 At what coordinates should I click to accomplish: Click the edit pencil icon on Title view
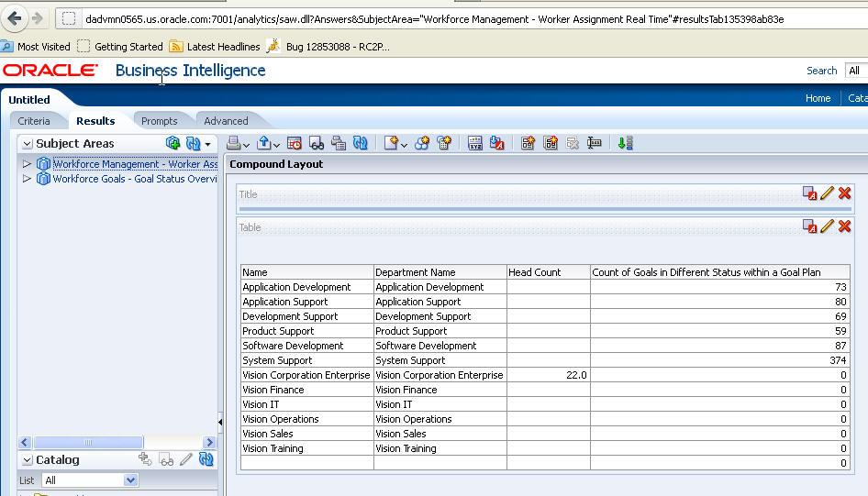tap(827, 193)
